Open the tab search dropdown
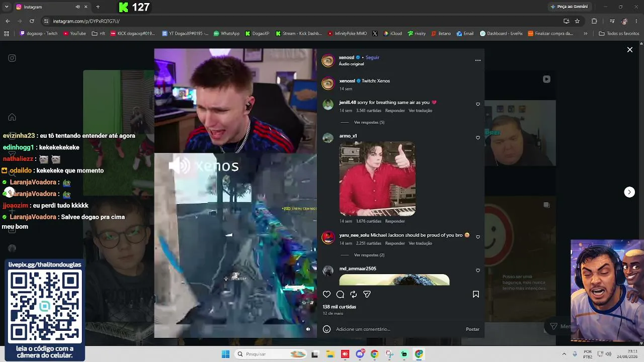The height and width of the screenshot is (362, 644). click(x=7, y=7)
